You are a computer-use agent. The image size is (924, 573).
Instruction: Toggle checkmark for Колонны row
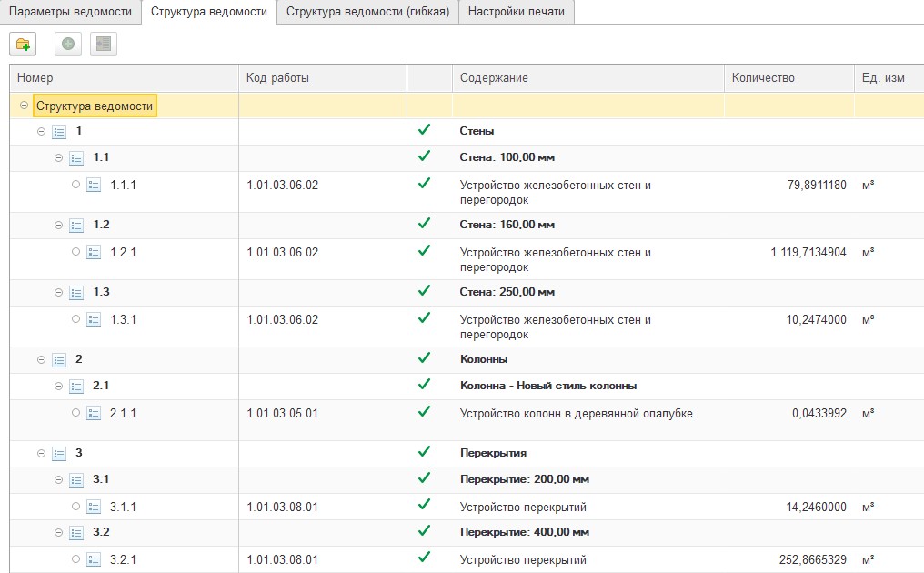(x=424, y=358)
